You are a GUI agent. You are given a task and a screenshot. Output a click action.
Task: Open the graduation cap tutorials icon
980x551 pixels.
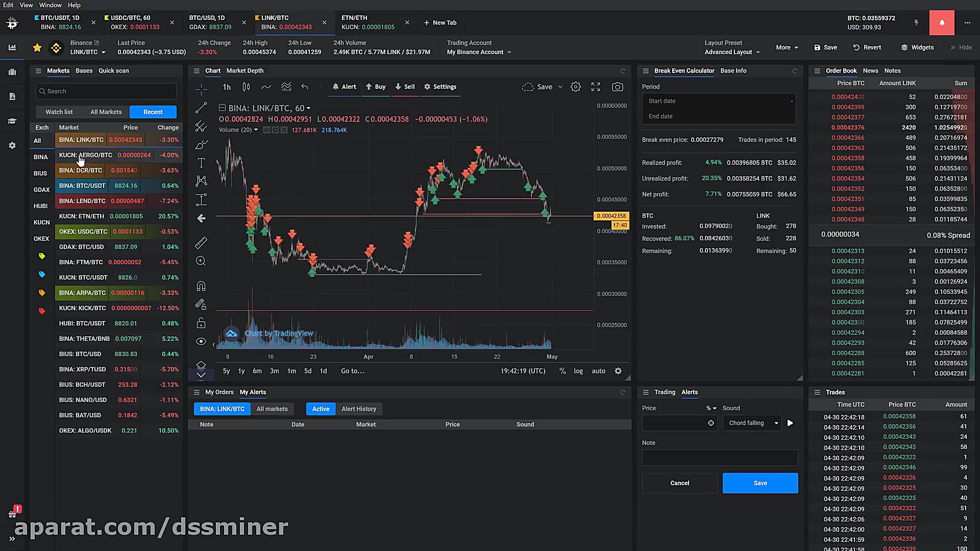pyautogui.click(x=12, y=121)
